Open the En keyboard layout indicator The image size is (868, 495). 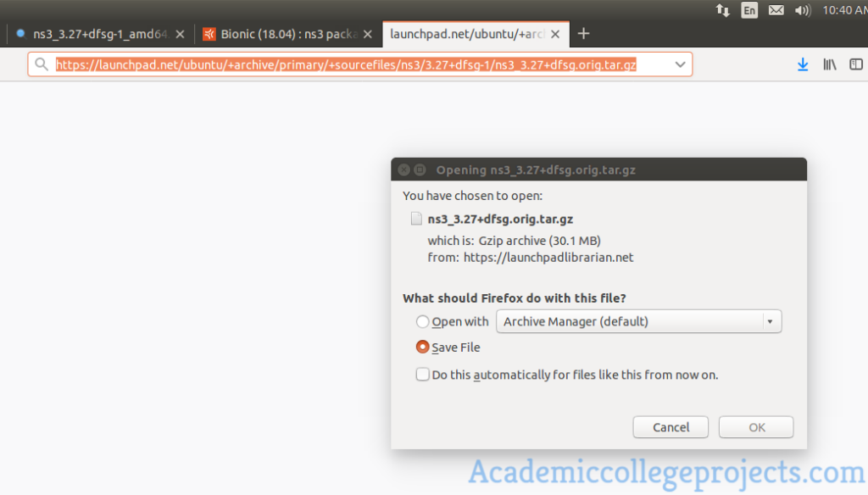tap(749, 10)
